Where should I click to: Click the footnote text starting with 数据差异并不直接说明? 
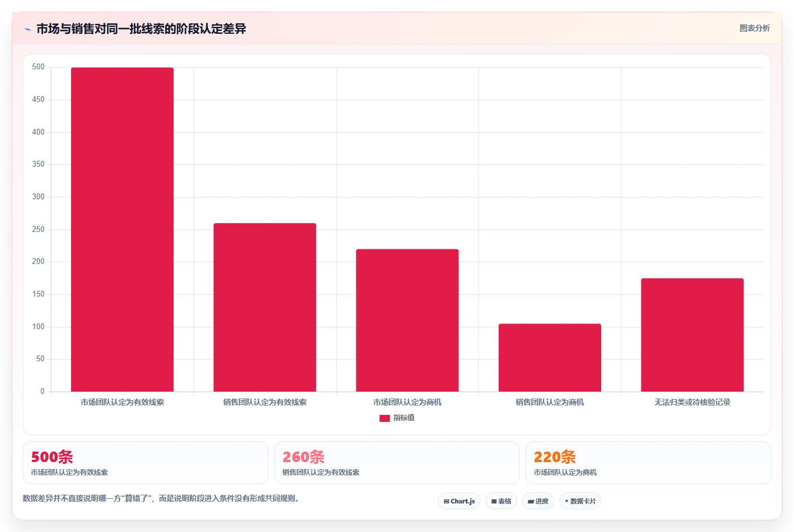[162, 499]
